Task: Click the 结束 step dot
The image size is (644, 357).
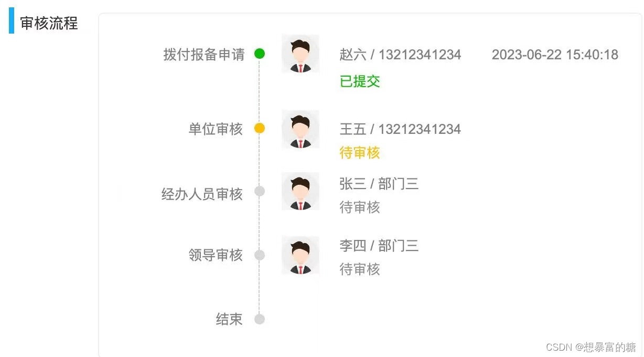Action: click(x=260, y=319)
